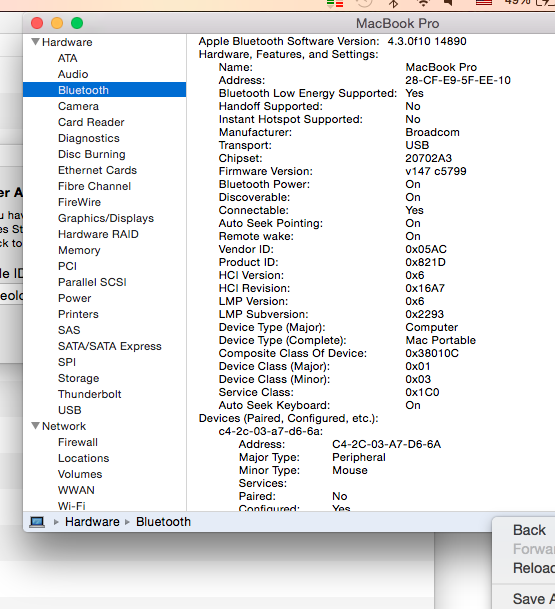This screenshot has height=609, width=555.
Task: Select PCI in the sidebar
Action: click(x=68, y=266)
